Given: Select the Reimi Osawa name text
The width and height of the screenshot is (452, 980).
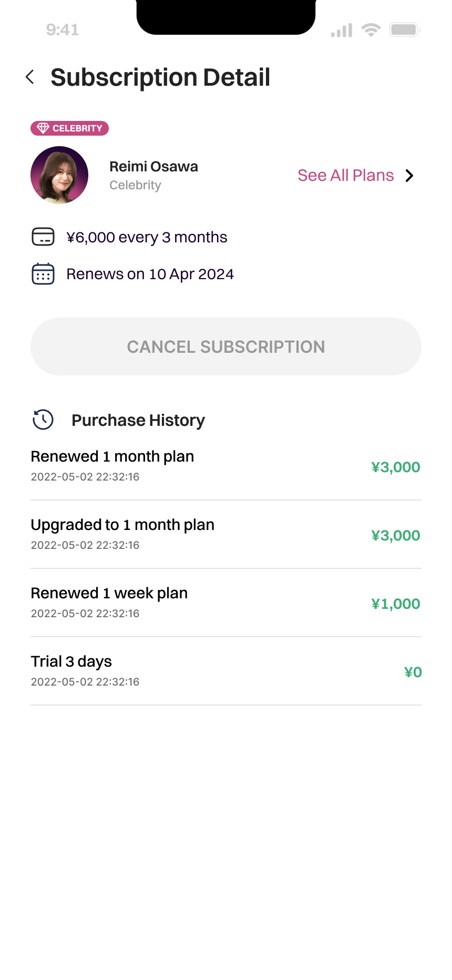Looking at the screenshot, I should coord(153,167).
